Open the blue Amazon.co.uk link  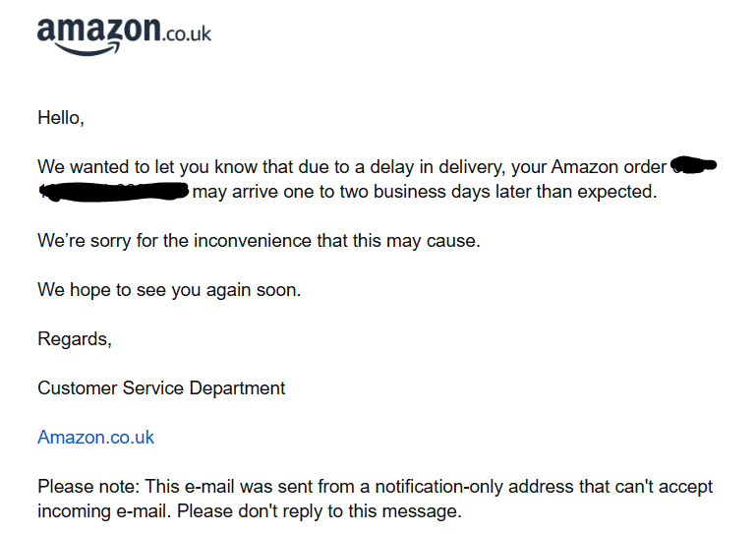(96, 437)
